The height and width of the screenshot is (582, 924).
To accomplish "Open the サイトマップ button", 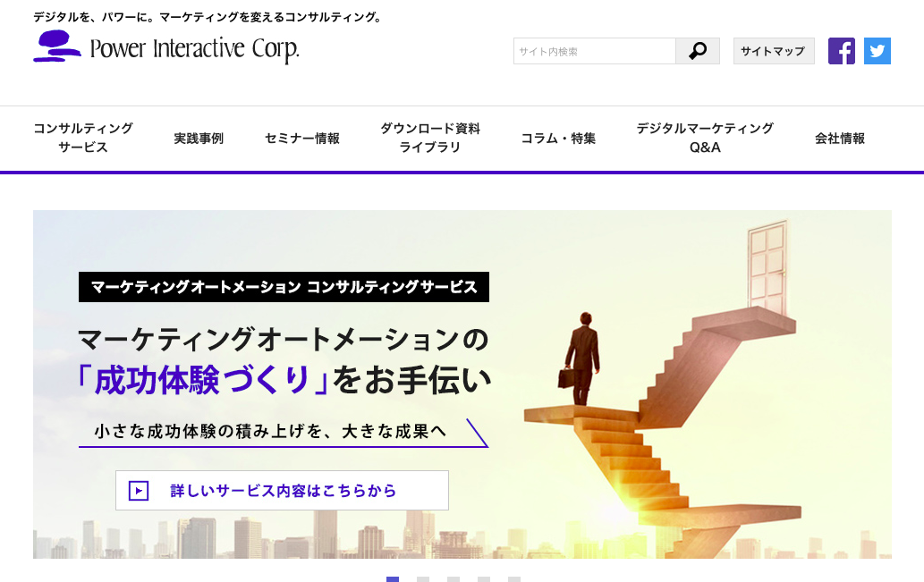I will tap(774, 51).
